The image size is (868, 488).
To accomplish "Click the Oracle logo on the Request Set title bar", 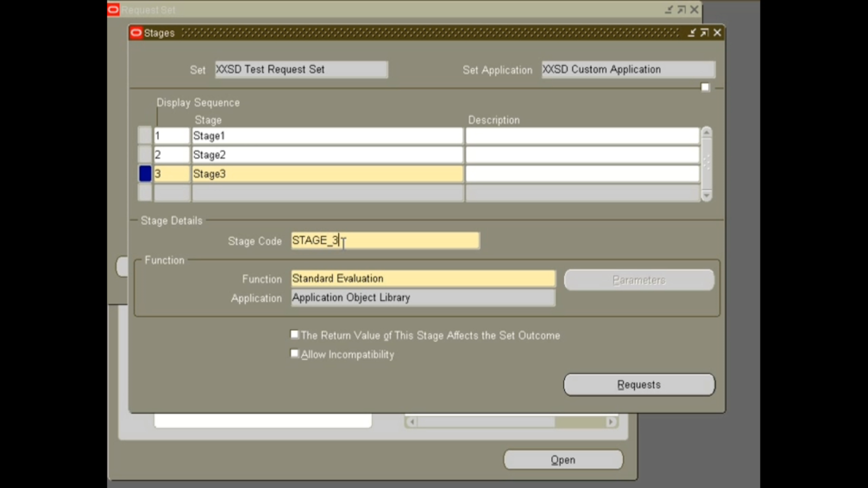I will [113, 9].
